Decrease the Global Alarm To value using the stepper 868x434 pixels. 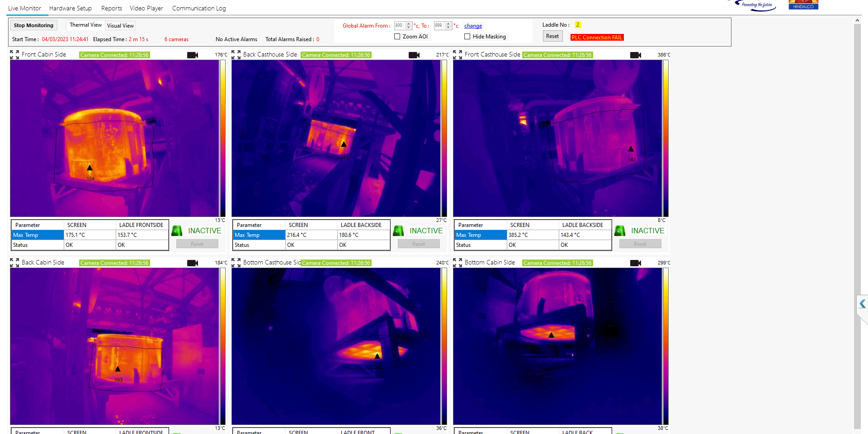coord(449,28)
